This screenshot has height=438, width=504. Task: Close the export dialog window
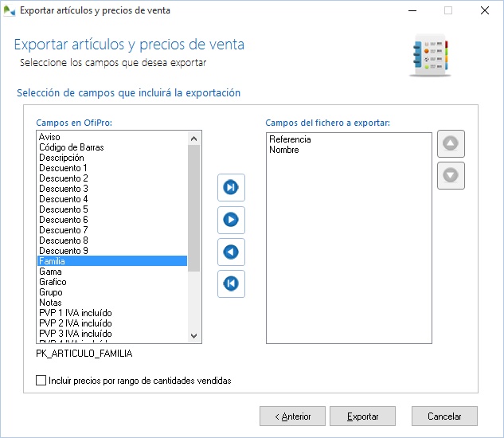(485, 10)
